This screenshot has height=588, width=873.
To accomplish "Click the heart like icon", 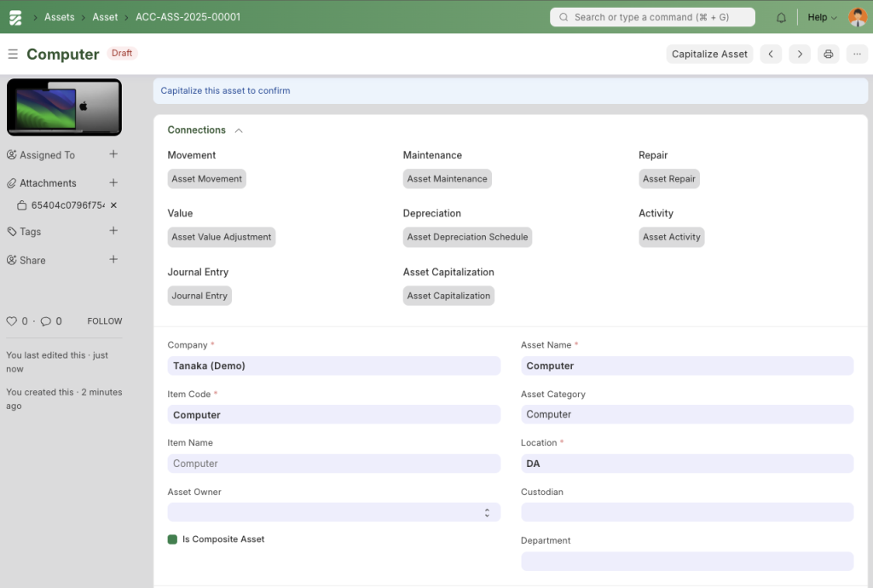I will point(12,321).
